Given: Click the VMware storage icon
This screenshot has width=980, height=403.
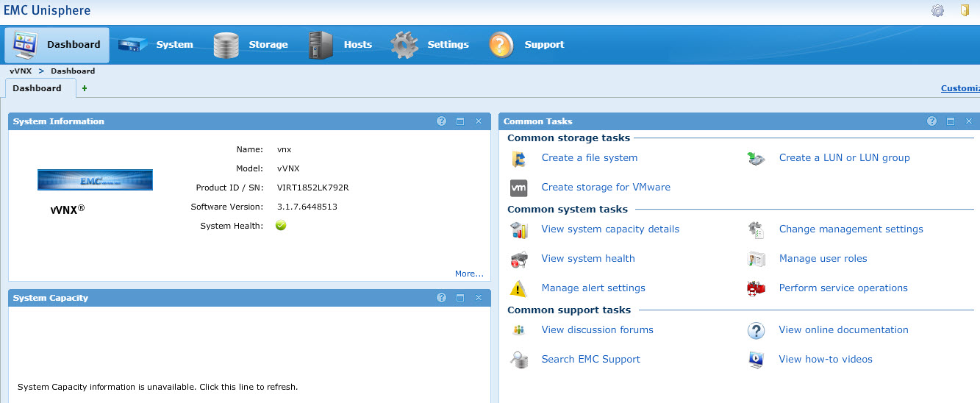Looking at the screenshot, I should pos(519,188).
